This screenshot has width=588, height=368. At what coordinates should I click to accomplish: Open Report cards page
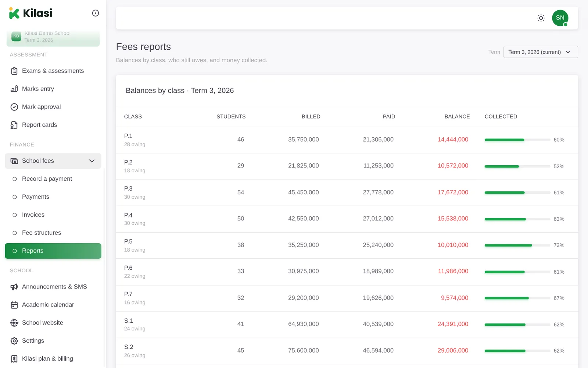tap(53, 125)
